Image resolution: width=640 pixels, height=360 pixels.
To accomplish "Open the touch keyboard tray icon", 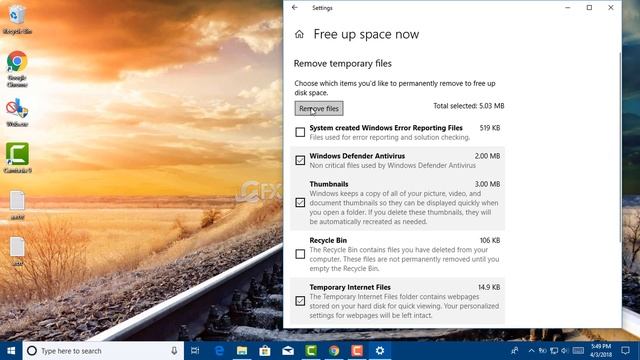I will click(578, 351).
